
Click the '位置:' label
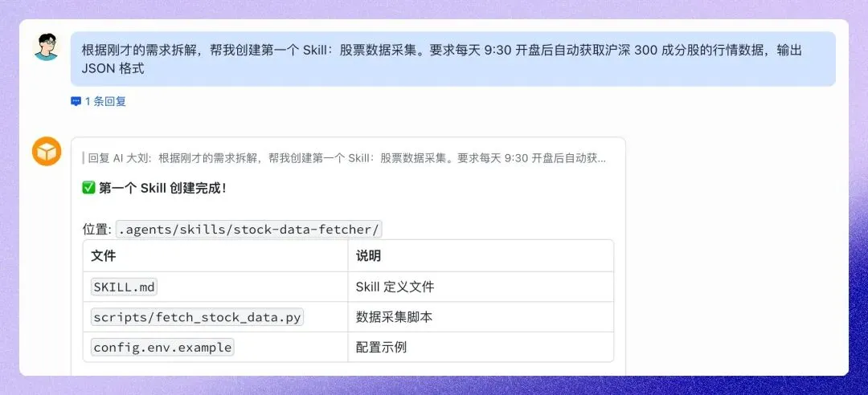[97, 230]
